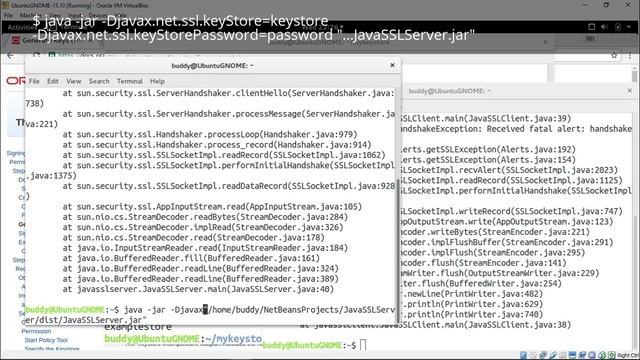Click the right terminal title buddy@UbuntuGNOME
Viewport: 640px width, 360px height.
point(450,91)
